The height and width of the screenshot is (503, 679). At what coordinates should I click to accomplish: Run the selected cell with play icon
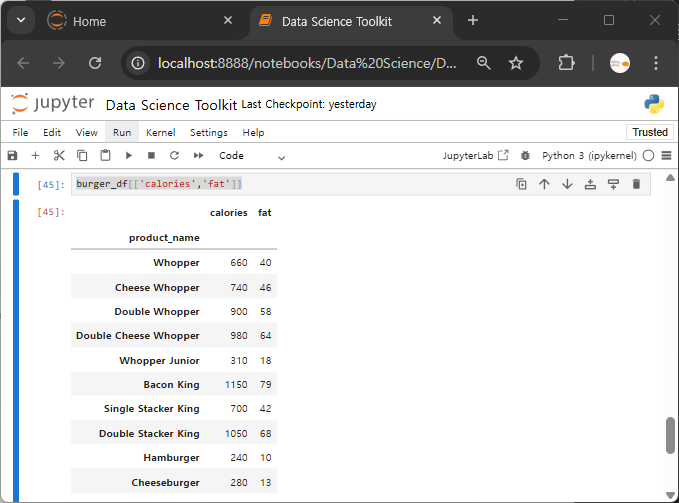click(x=129, y=155)
